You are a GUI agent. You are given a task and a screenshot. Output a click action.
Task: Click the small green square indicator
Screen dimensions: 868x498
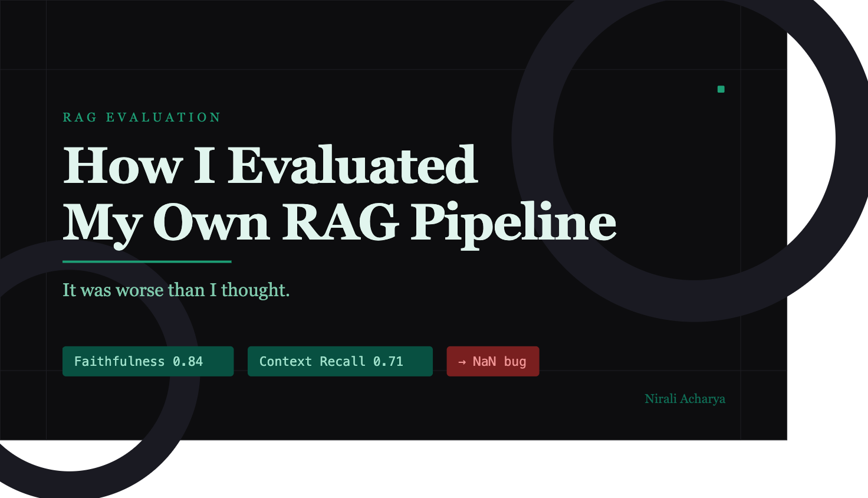(x=721, y=89)
